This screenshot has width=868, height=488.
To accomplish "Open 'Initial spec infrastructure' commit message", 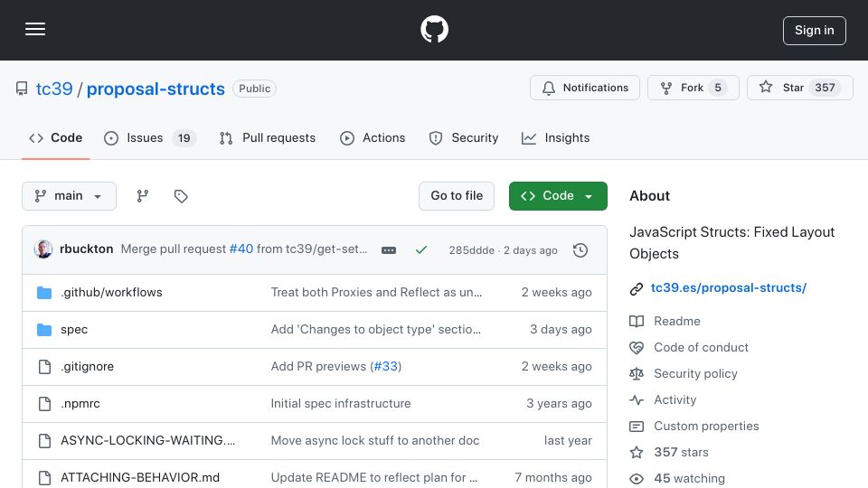I will pos(341,403).
